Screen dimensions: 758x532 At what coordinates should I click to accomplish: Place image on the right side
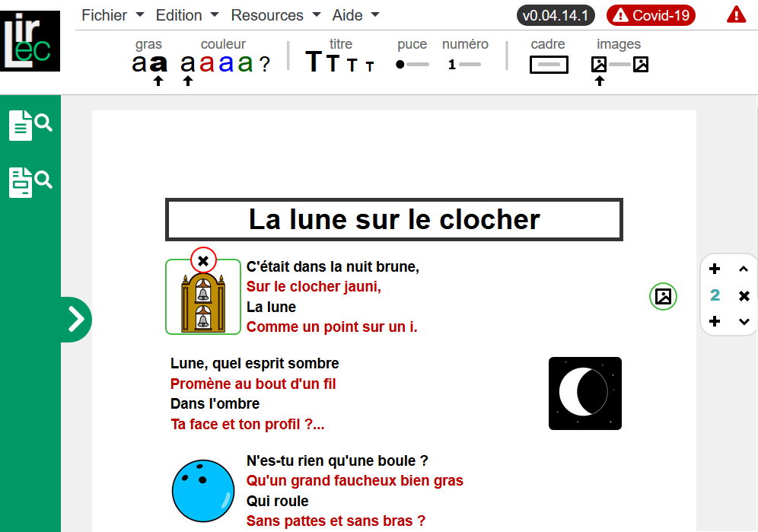point(641,65)
